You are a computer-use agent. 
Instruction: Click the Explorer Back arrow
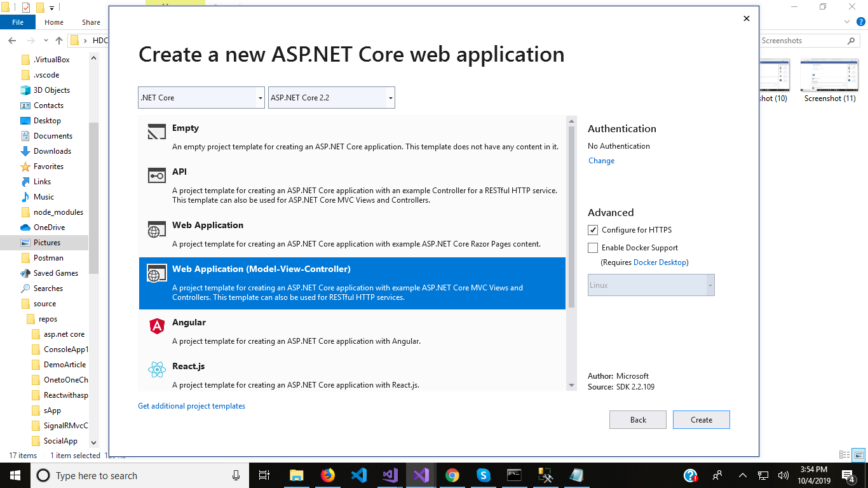coord(12,41)
